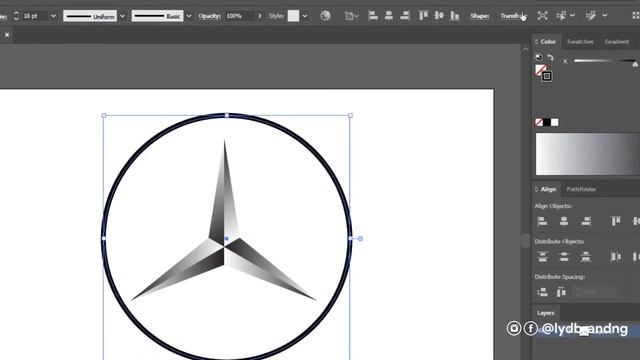Switch to the Layers panel tab
Screen dimensions: 640x360
546,313
